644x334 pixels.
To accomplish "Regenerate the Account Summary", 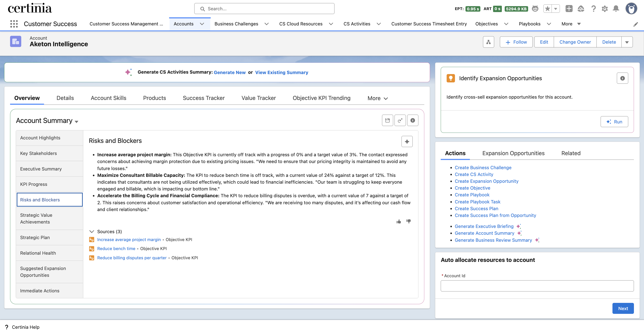I will tap(400, 121).
